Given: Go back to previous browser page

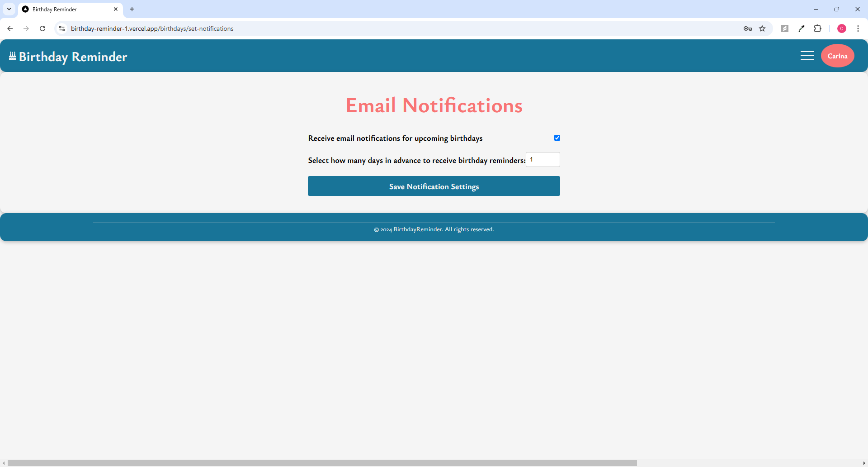Looking at the screenshot, I should click(10, 29).
